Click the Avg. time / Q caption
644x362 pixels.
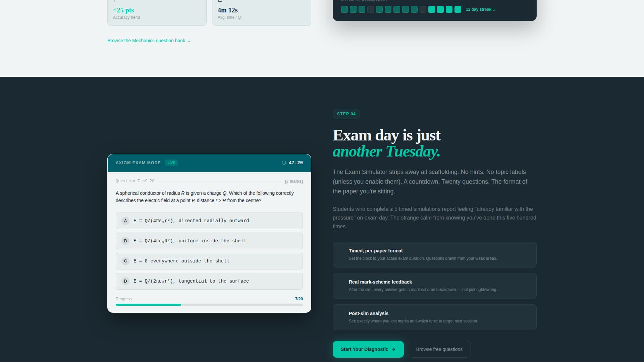point(229,17)
